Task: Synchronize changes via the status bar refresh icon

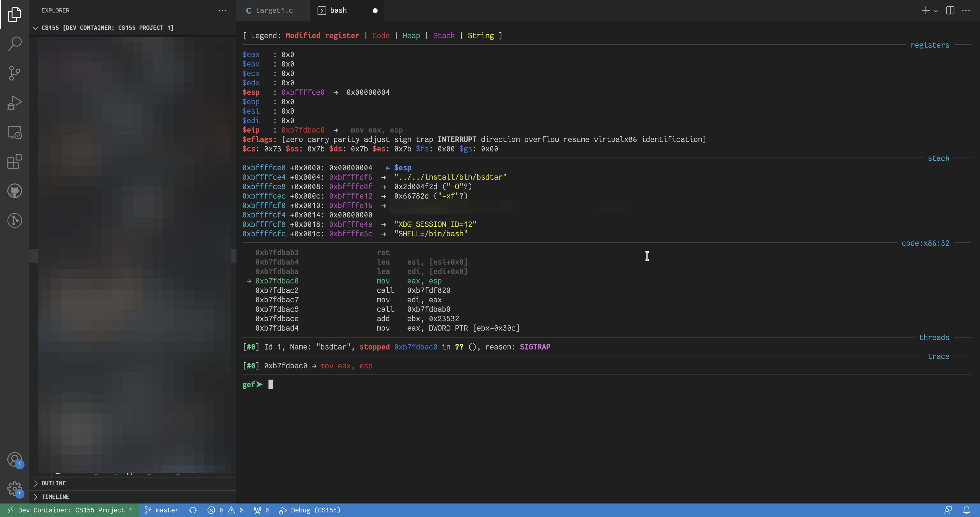Action: [193, 510]
